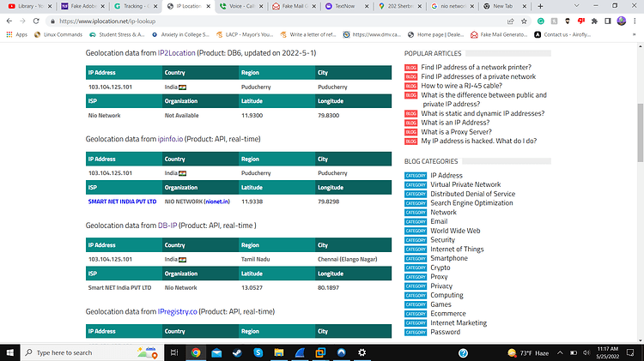Click the address bar URL field
The width and height of the screenshot is (644, 361).
(279, 21)
